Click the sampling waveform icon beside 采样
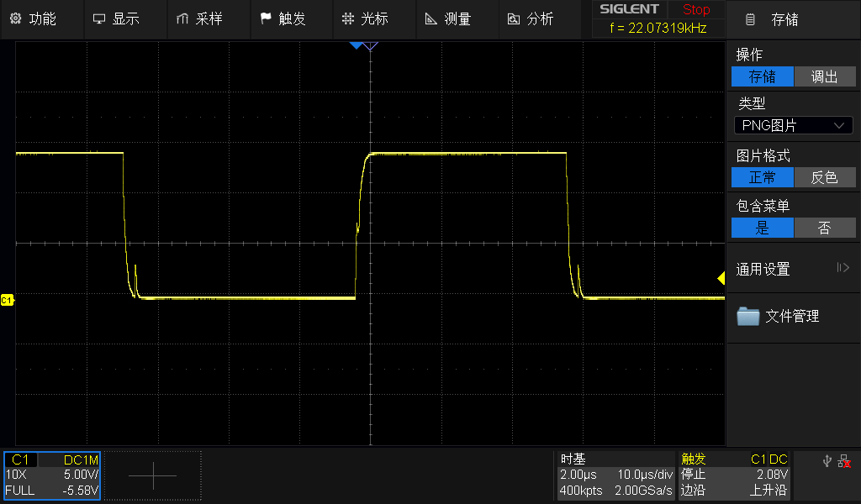The height and width of the screenshot is (504, 861). (182, 19)
